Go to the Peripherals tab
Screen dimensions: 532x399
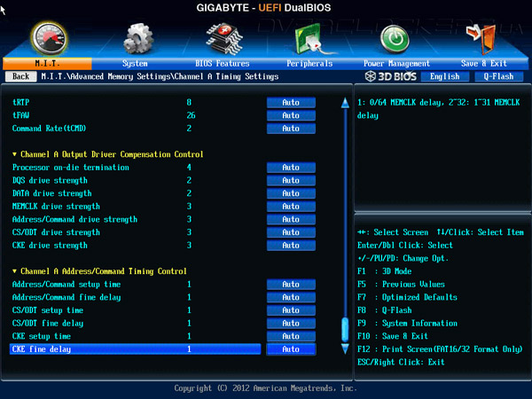coord(309,64)
